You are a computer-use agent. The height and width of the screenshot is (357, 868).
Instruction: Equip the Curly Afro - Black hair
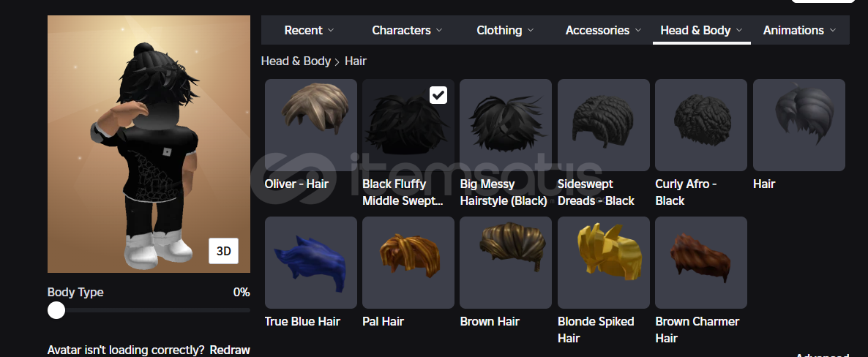pos(701,125)
